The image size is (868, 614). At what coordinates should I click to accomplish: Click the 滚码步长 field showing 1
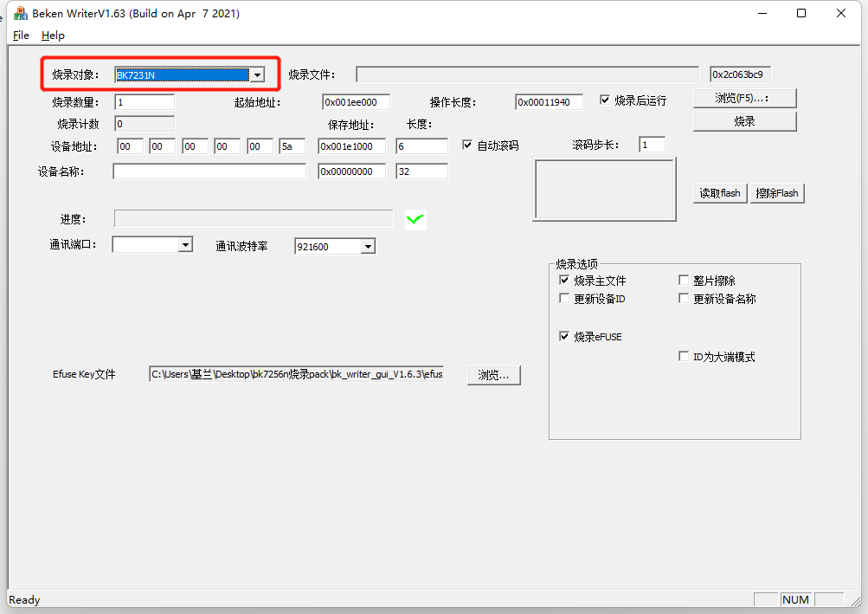tap(653, 145)
